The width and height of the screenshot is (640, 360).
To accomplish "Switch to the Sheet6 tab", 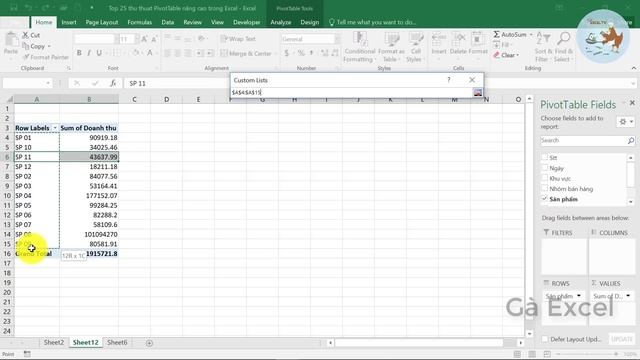I will (x=117, y=343).
